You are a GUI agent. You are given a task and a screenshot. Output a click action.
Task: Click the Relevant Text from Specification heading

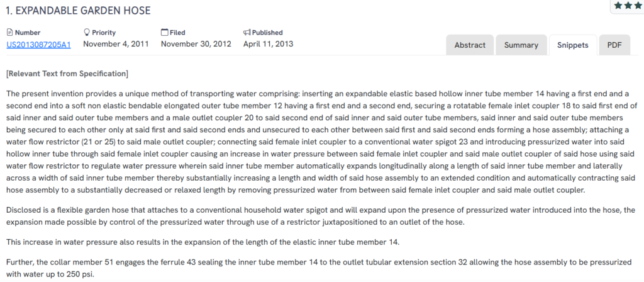click(x=67, y=74)
